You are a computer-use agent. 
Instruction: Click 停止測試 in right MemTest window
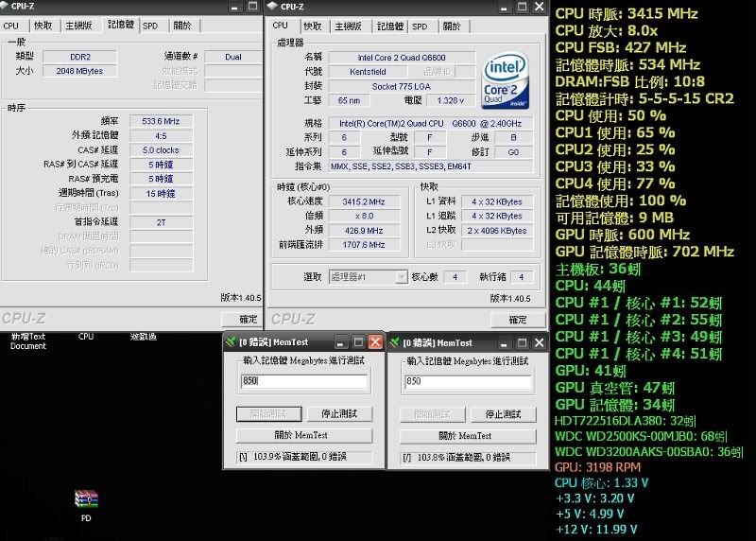click(x=504, y=414)
